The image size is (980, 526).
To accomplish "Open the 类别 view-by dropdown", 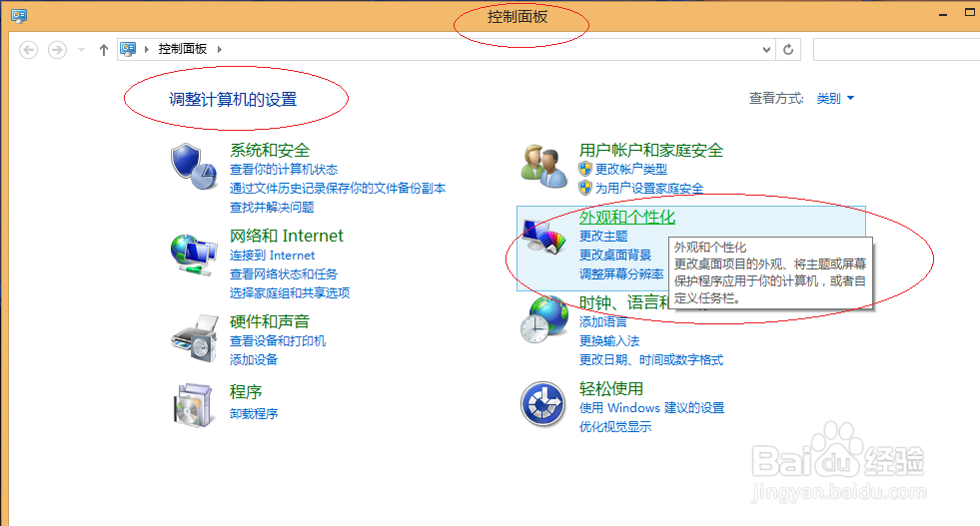I will pos(835,98).
